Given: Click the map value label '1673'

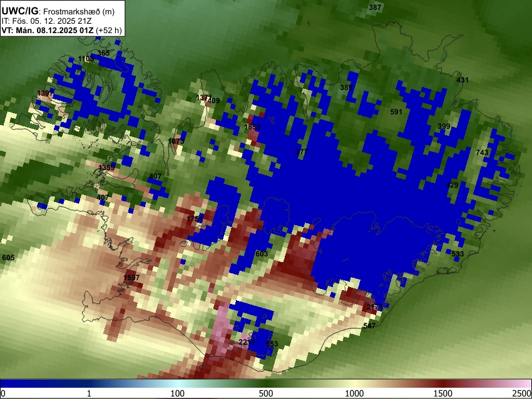Looking at the screenshot, I should (176, 141).
